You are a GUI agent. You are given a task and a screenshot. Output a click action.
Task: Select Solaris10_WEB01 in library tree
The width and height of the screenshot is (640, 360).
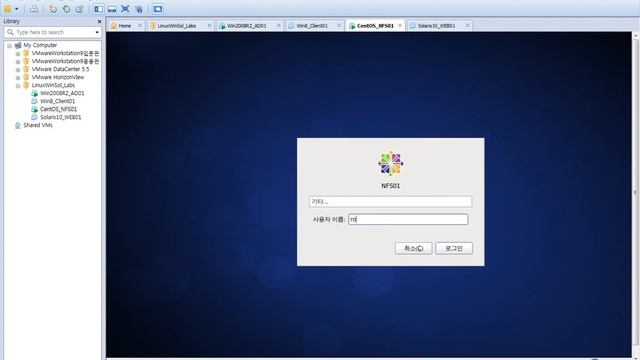[x=60, y=117]
